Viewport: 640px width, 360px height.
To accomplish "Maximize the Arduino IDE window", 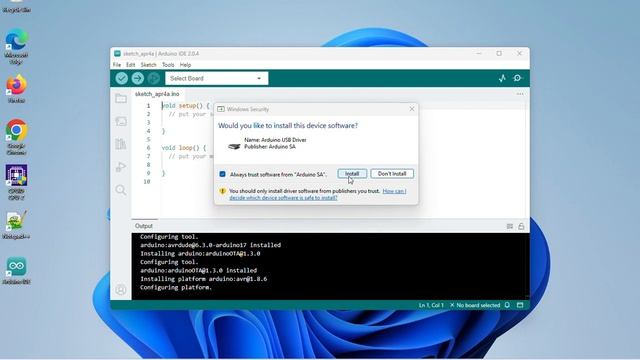I will (x=499, y=53).
